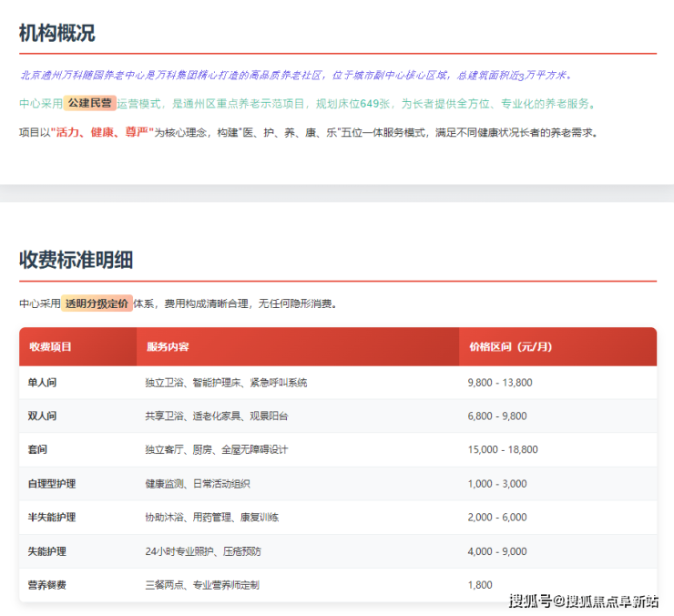Screen dimensions: 674x616
Task: Click the bold 649 bed count
Action: [369, 104]
